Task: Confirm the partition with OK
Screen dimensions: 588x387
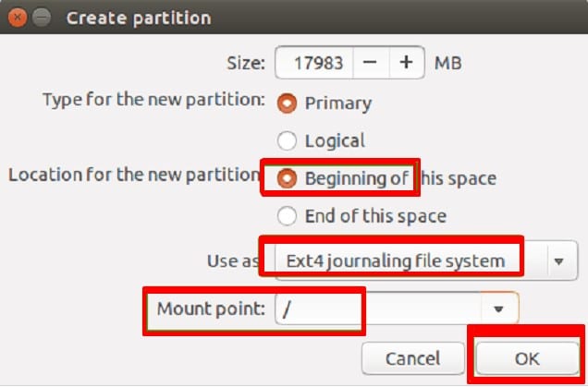Action: [526, 358]
